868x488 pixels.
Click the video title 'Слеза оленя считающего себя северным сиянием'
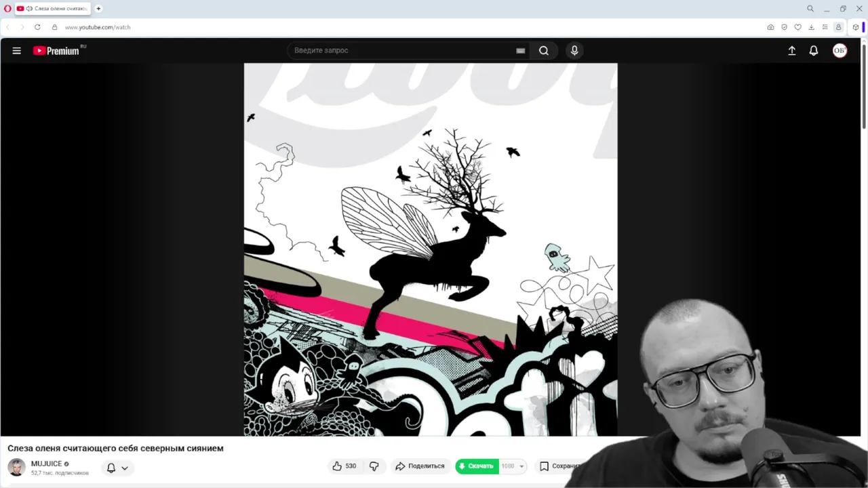click(x=115, y=448)
